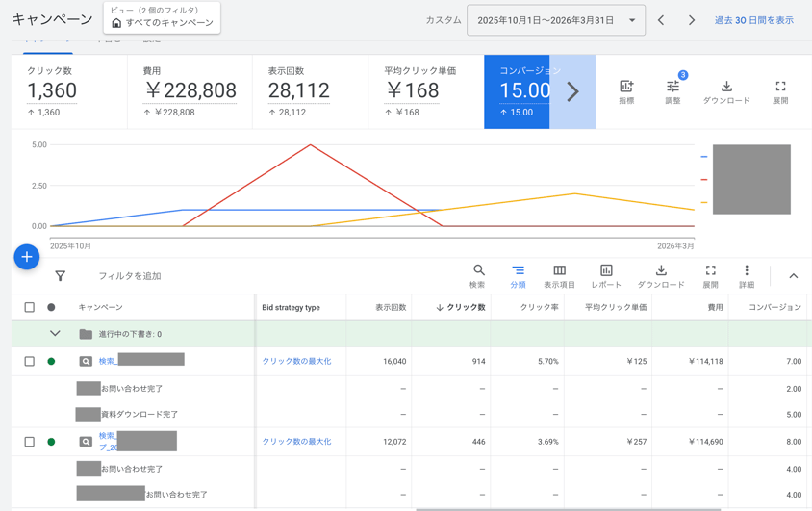The image size is (812, 511).
Task: Select all campaigns header checkbox
Action: [30, 307]
